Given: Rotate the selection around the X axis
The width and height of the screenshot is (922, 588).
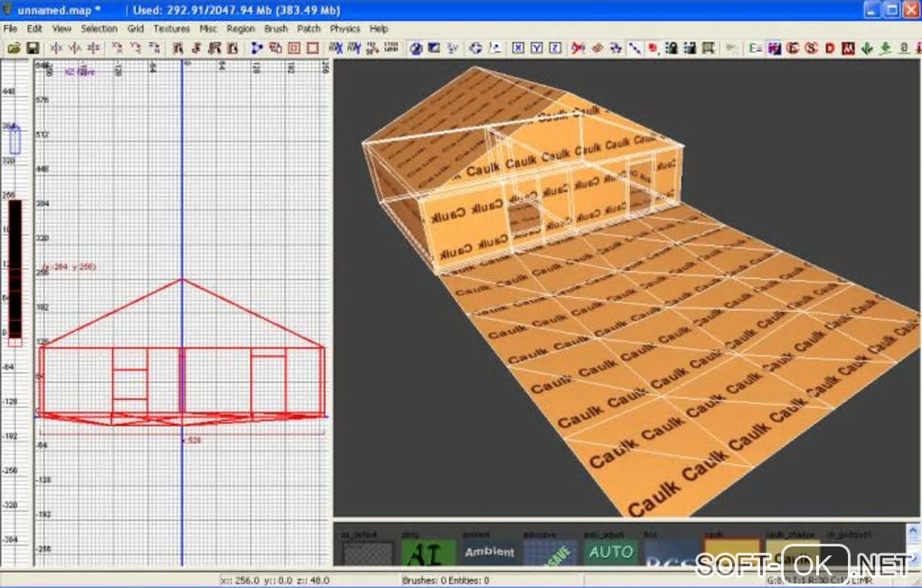Looking at the screenshot, I should click(x=118, y=48).
